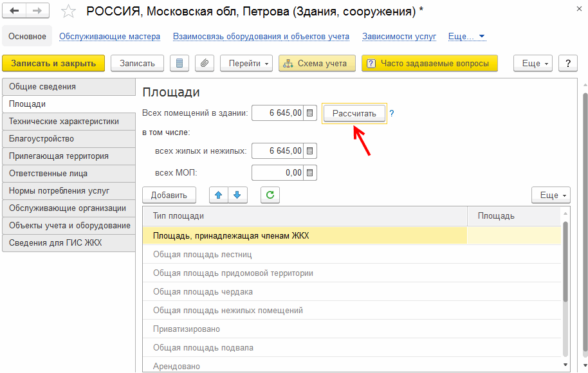Follow the Зависимости услуг link
Screen dimensions: 588x373
[399, 37]
